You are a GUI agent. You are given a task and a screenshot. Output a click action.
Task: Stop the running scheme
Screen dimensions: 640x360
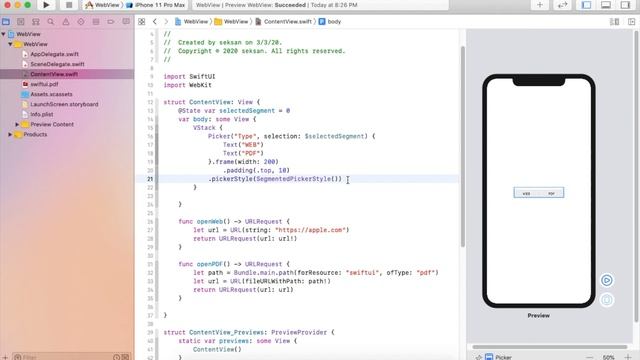click(69, 5)
